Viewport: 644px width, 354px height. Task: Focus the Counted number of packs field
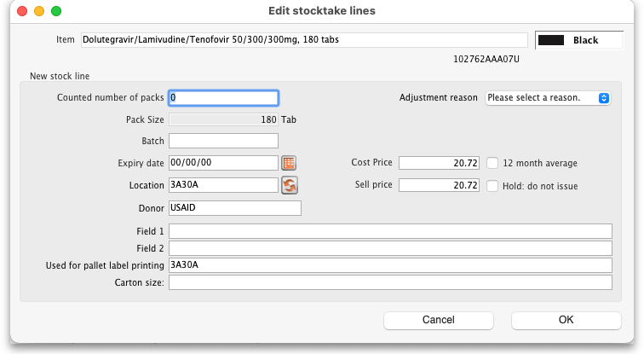coord(223,98)
